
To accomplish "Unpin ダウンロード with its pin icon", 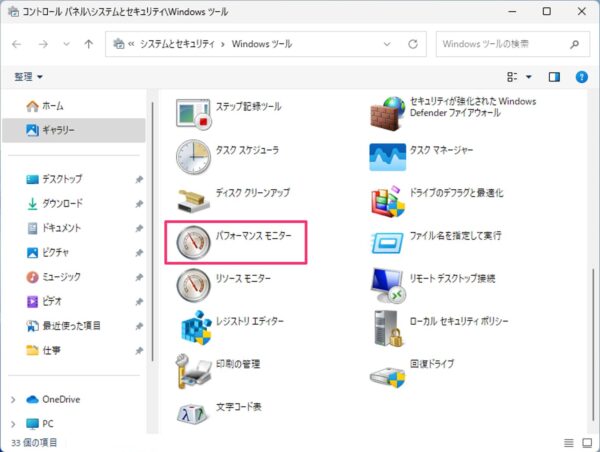I will (139, 204).
